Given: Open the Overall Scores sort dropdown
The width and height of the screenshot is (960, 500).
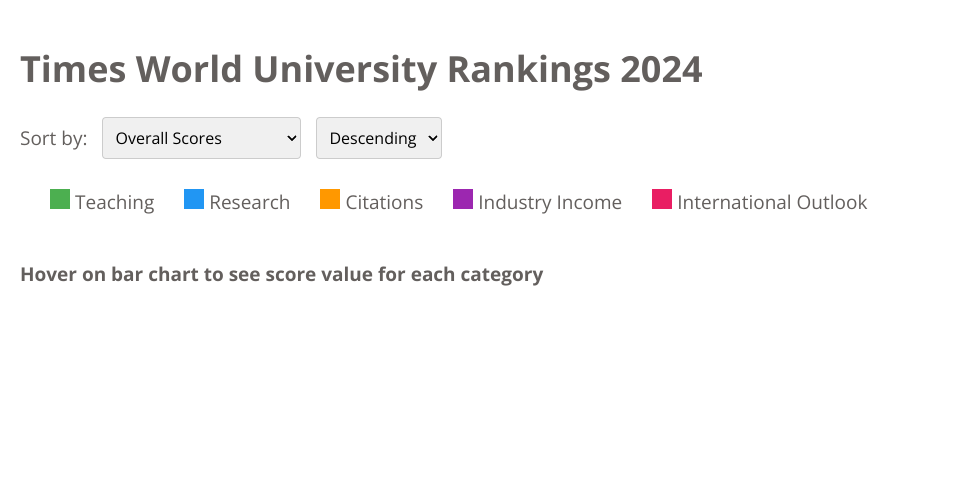Looking at the screenshot, I should coord(200,138).
